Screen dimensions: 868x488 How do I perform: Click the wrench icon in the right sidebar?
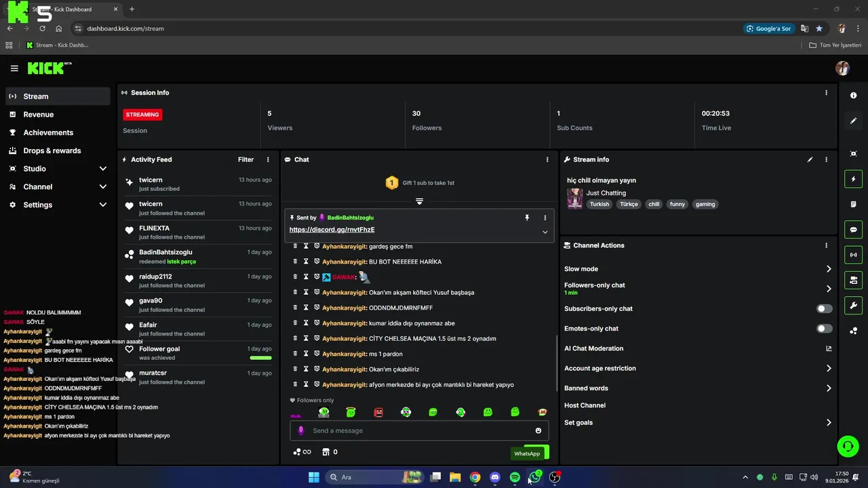[853, 305]
